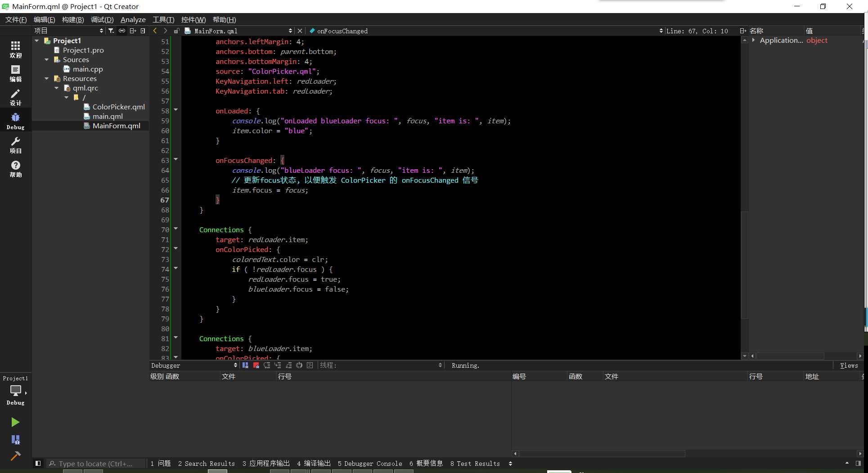Image resolution: width=868 pixels, height=473 pixels.
Task: Open the 3 应用程序输出 pane
Action: pos(266,463)
